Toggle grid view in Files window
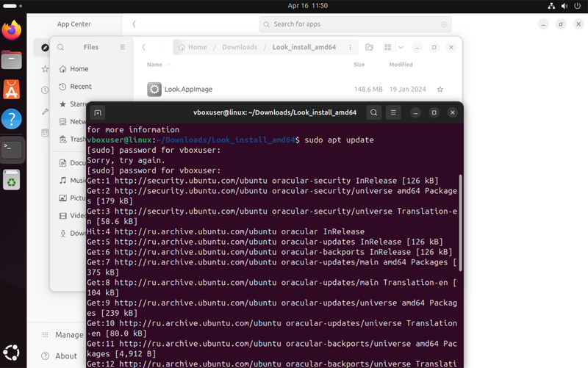This screenshot has height=368, width=588. [x=388, y=47]
